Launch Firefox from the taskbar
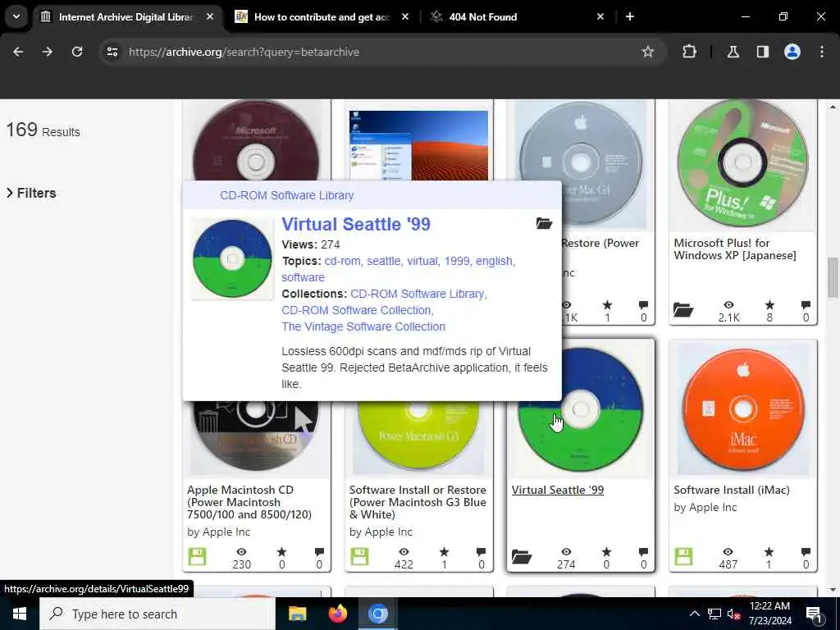840x630 pixels. [337, 614]
